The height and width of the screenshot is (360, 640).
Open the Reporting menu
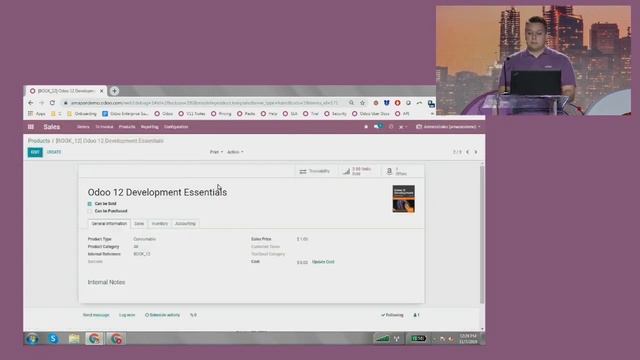coord(149,127)
